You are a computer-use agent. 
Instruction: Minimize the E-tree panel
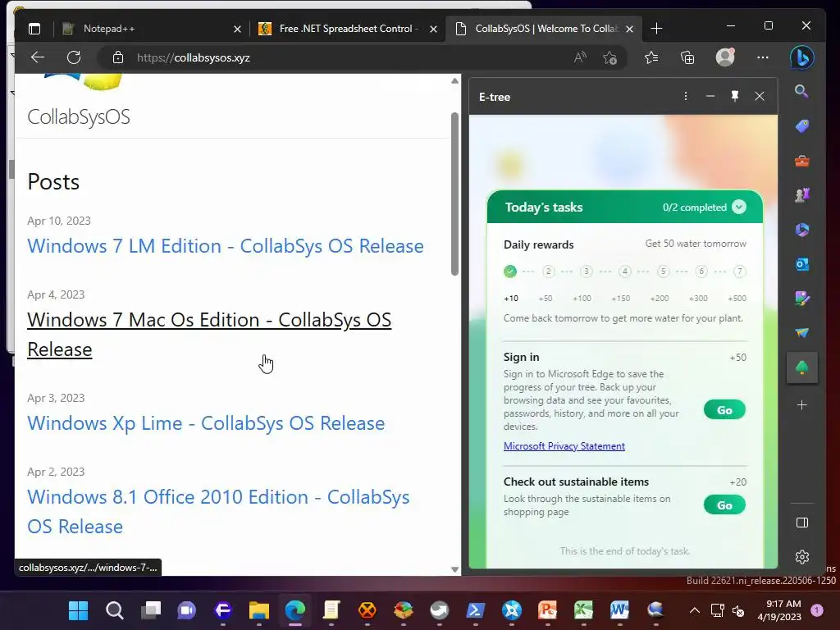[710, 97]
